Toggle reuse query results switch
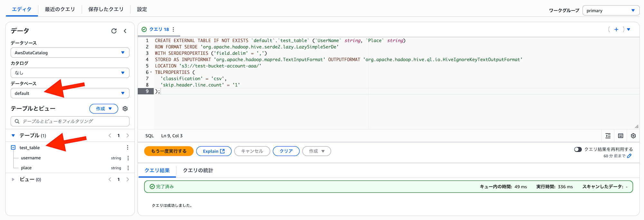The height and width of the screenshot is (220, 644). pyautogui.click(x=578, y=149)
